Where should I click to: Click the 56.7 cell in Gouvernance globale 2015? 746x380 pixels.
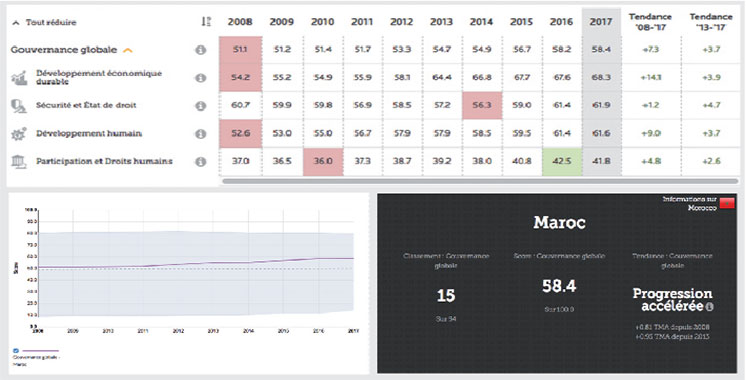[521, 49]
